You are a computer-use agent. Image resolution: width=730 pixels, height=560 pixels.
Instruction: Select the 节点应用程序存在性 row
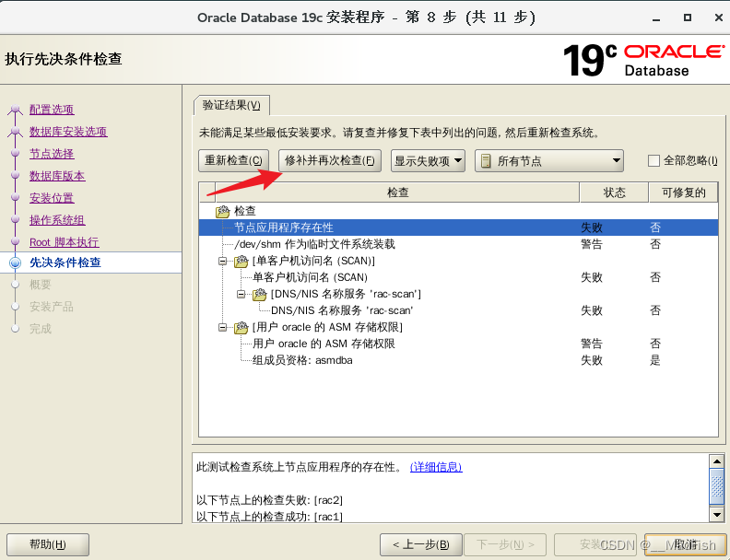point(459,227)
